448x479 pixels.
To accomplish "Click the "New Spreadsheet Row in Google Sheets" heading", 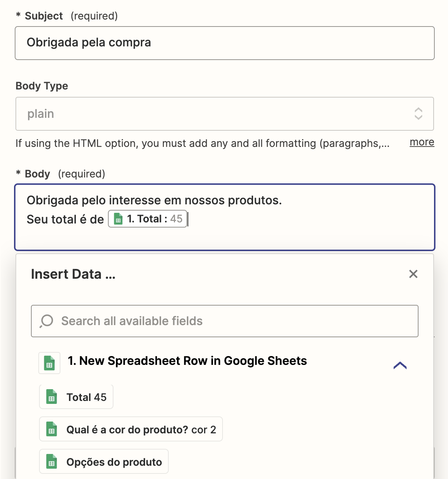I will 187,361.
